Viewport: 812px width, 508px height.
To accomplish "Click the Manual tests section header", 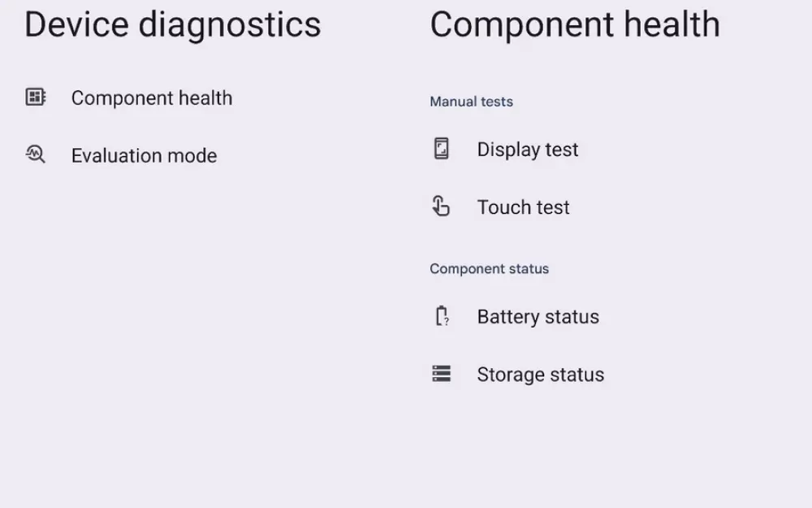I will pyautogui.click(x=471, y=102).
